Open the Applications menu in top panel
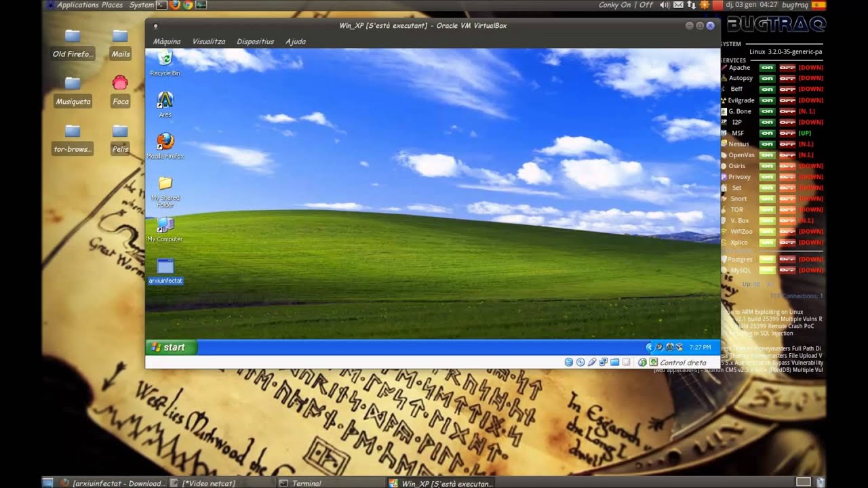Image resolution: width=868 pixels, height=488 pixels. (78, 5)
